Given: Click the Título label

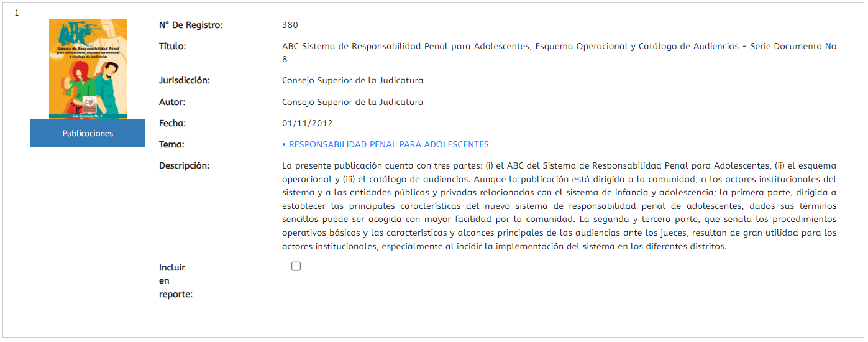Looking at the screenshot, I should click(173, 46).
